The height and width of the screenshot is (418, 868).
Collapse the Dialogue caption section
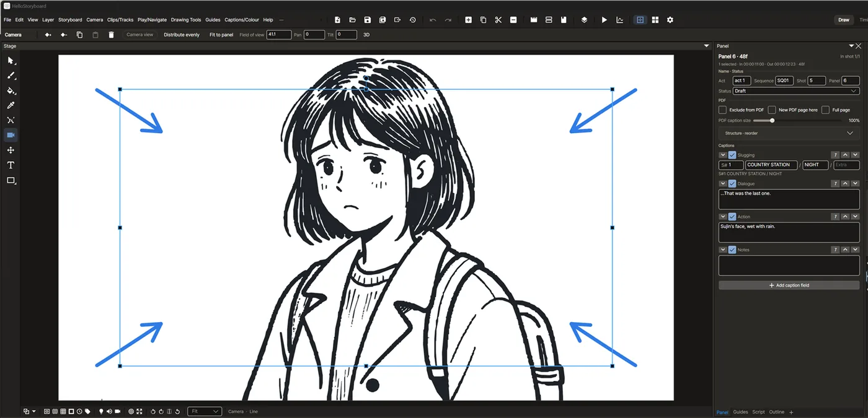(722, 183)
